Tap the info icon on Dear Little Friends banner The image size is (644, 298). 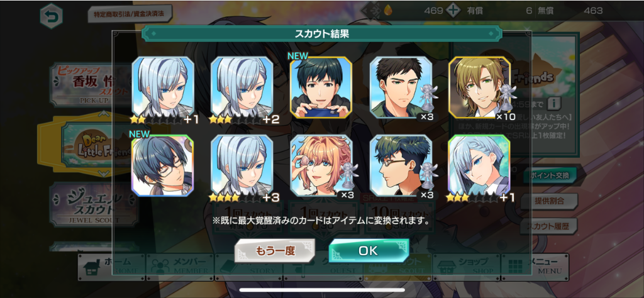(x=554, y=102)
